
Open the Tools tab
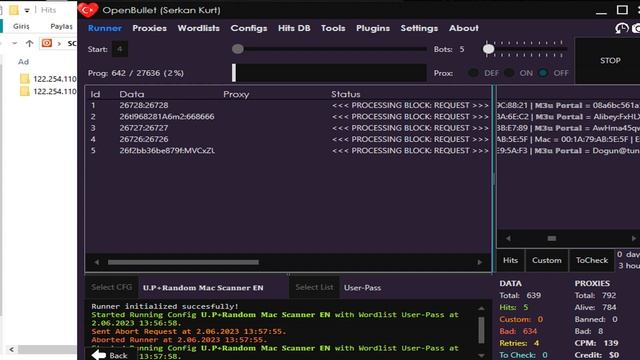tap(333, 28)
